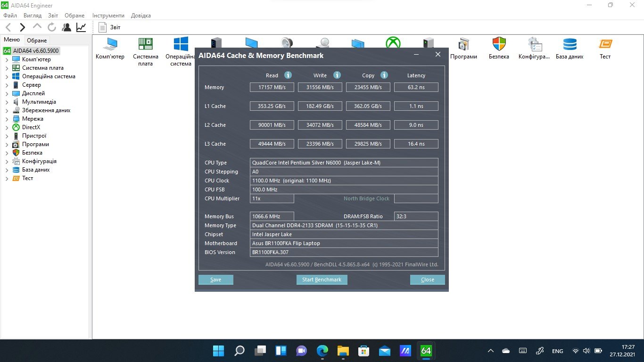
Task: Open the Конфігурація icon in main pane
Action: point(534,49)
